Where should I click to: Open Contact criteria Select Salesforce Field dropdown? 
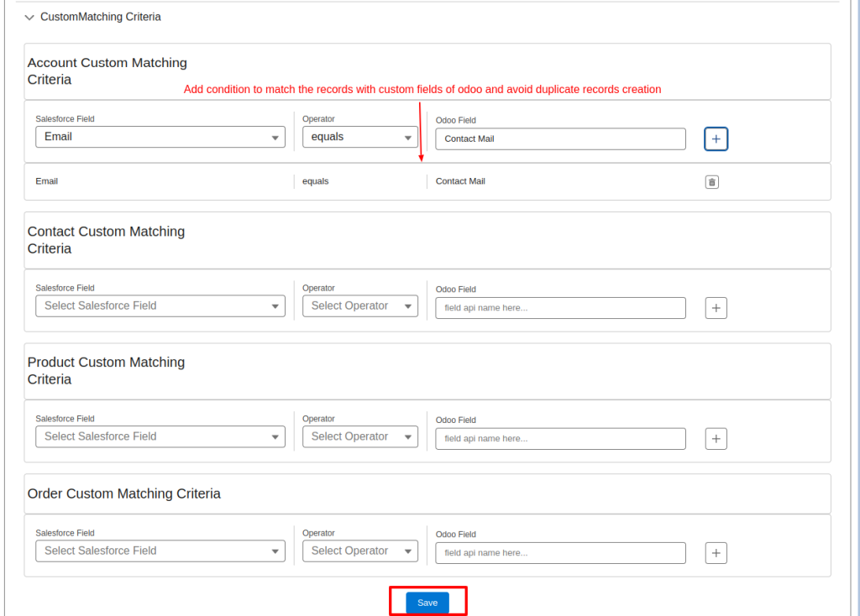(160, 305)
